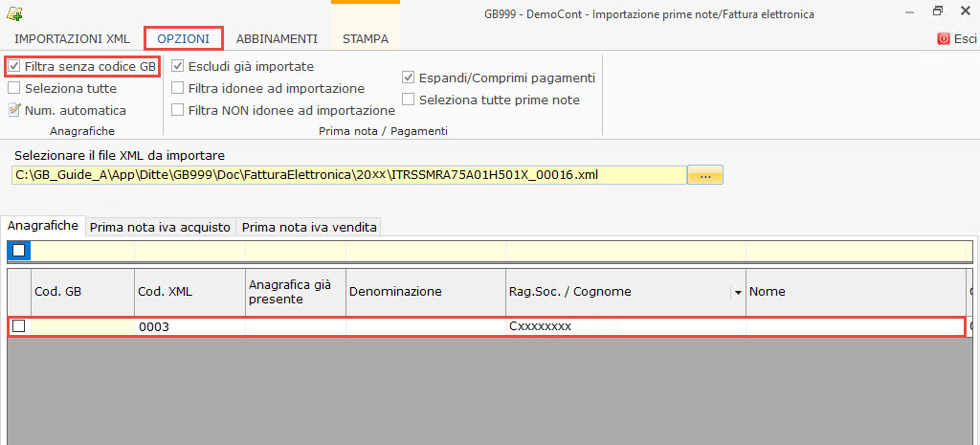Viewport: 980px width, 445px height.
Task: Check Seleziona tutte prime note
Action: pyautogui.click(x=410, y=100)
